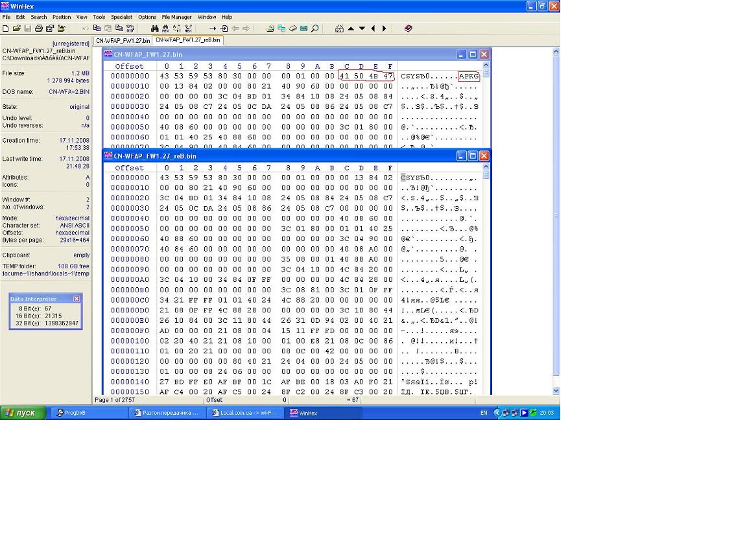747x560 pixels.
Task: Click the solid up-arrow toolbar icon
Action: click(x=351, y=29)
